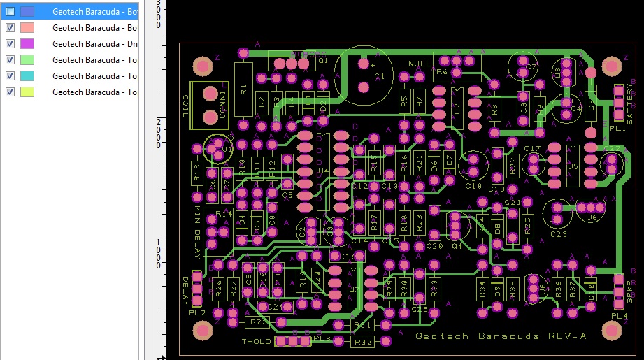
Task: Click the salmon-pink layer color swatch
Action: [x=27, y=27]
